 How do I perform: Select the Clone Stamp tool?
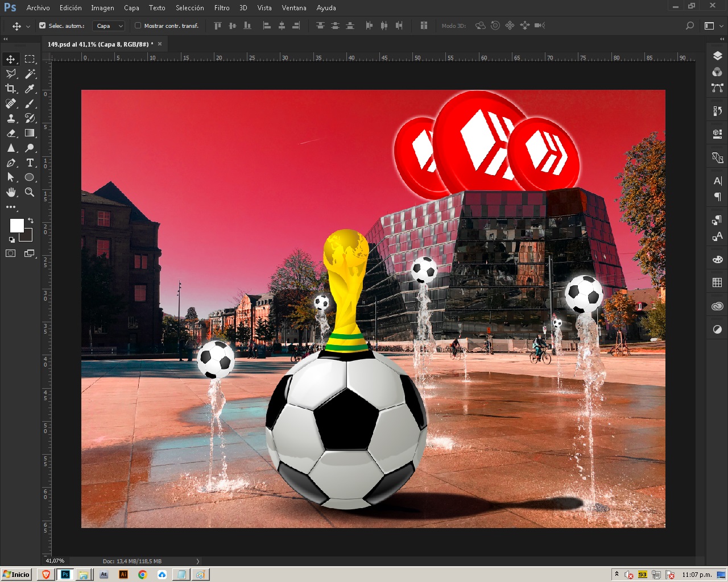coord(11,118)
